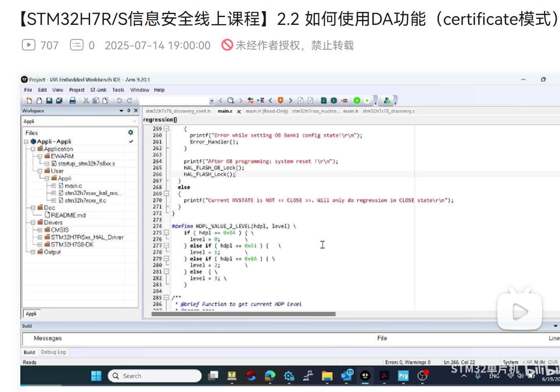The width and height of the screenshot is (560, 392).
Task: Collapse the User folder node
Action: click(40, 171)
